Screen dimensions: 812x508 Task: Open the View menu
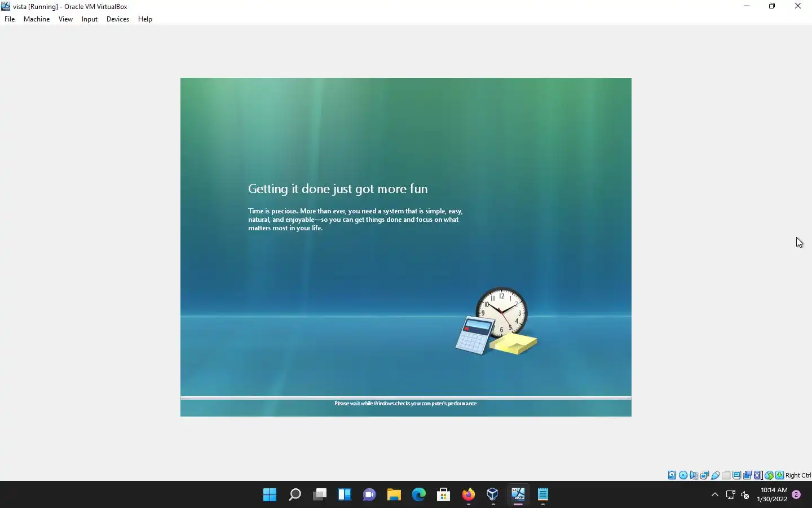(x=65, y=19)
